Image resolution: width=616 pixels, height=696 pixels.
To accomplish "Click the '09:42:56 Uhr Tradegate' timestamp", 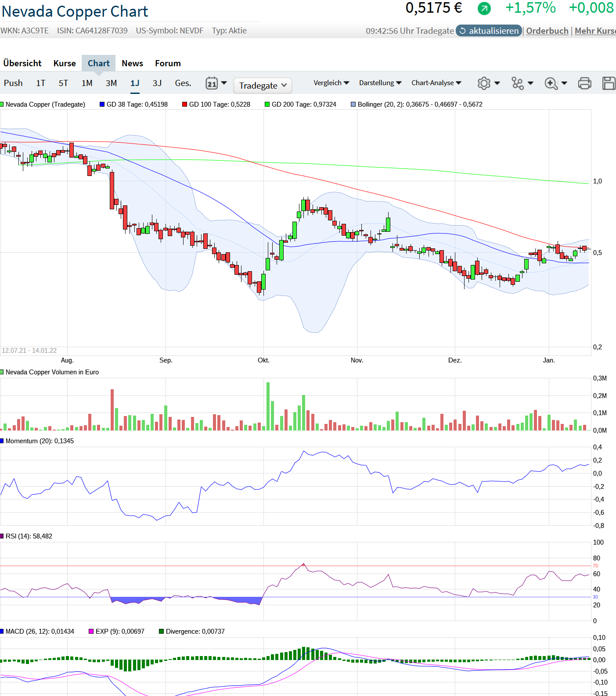I will [x=410, y=31].
